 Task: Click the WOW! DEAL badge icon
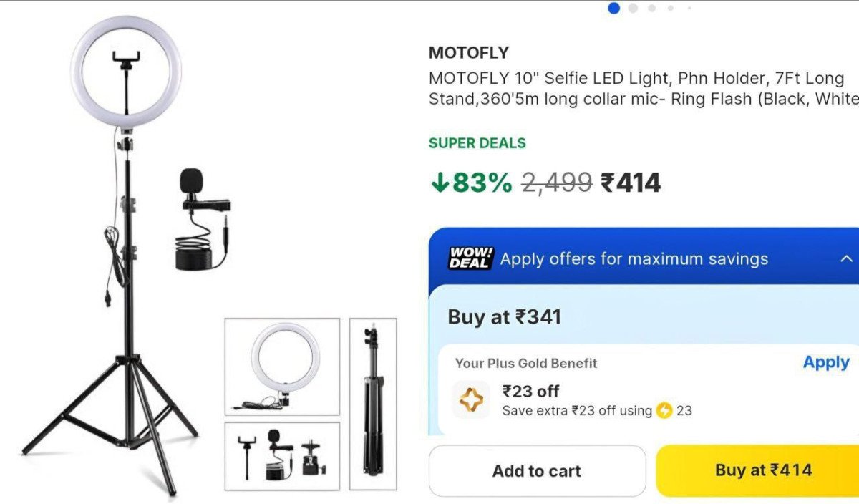click(471, 258)
